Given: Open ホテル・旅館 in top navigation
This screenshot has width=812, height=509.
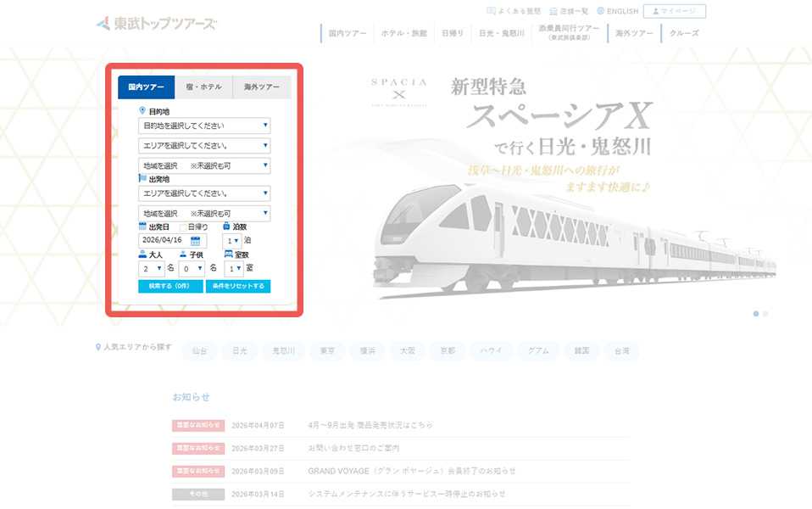Looking at the screenshot, I should [404, 33].
